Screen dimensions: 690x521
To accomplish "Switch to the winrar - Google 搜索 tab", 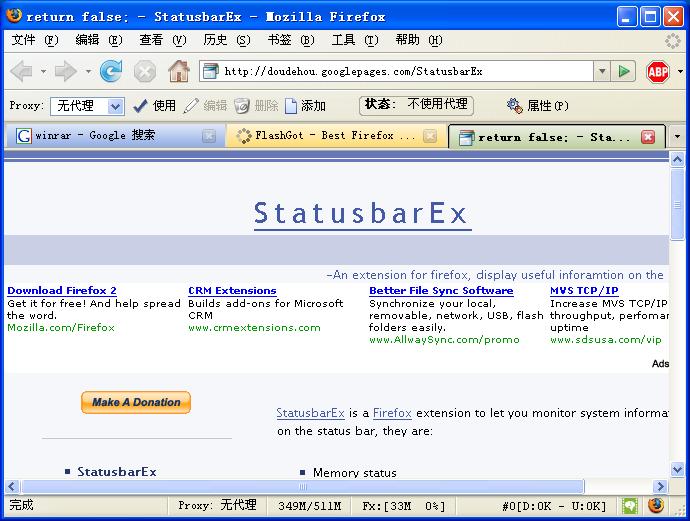I will pos(115,136).
